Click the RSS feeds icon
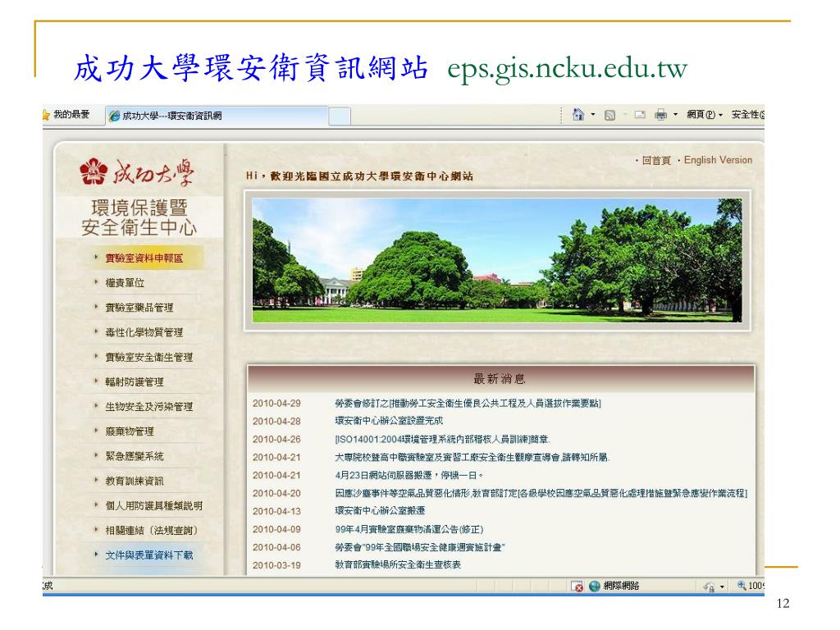Viewport: 840px width, 630px height. [x=609, y=115]
